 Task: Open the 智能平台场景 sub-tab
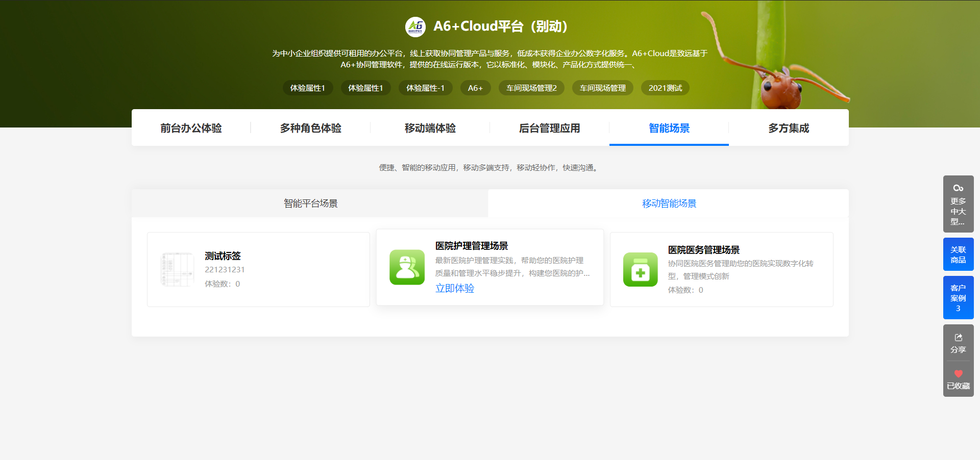310,203
